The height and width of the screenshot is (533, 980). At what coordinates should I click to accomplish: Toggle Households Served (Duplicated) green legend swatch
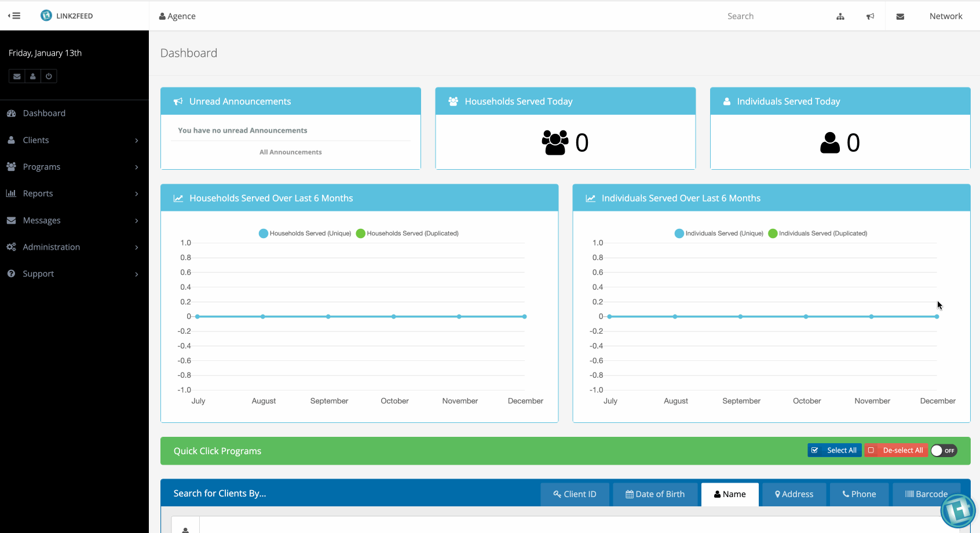[x=361, y=233]
